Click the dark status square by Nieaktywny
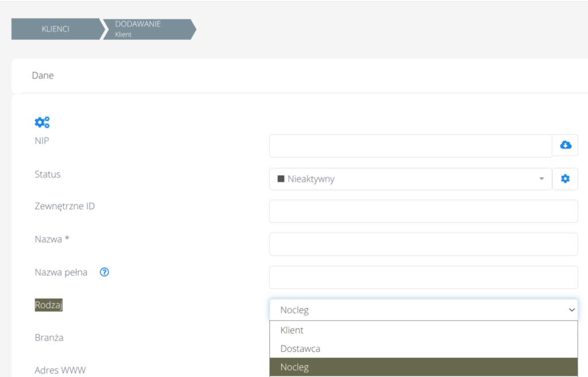The image size is (588, 377). tap(281, 179)
